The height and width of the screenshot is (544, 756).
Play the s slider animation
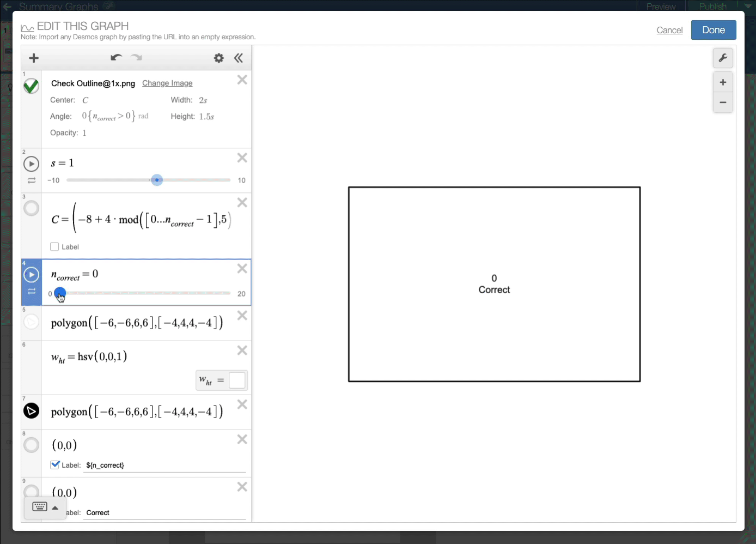click(x=32, y=164)
